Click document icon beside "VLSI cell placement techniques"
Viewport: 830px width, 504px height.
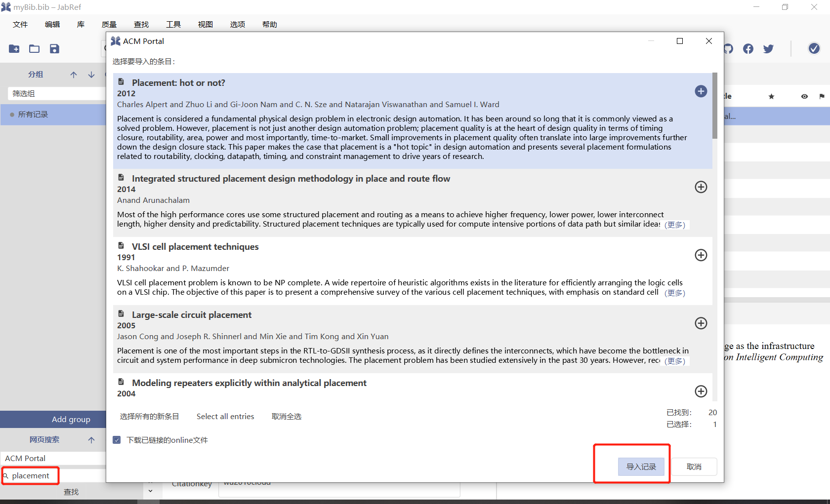121,246
